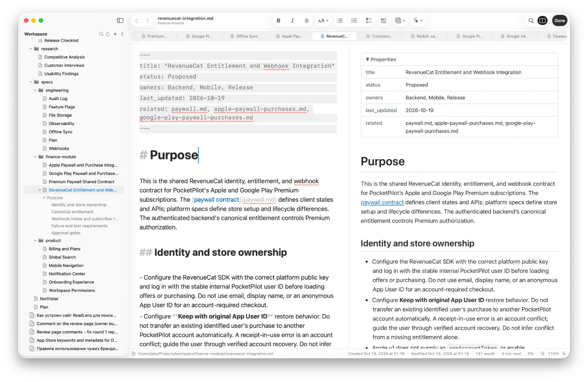Image resolution: width=588 pixels, height=382 pixels.
Task: Apply strikethrough formatting from the toolbar
Action: pos(306,21)
